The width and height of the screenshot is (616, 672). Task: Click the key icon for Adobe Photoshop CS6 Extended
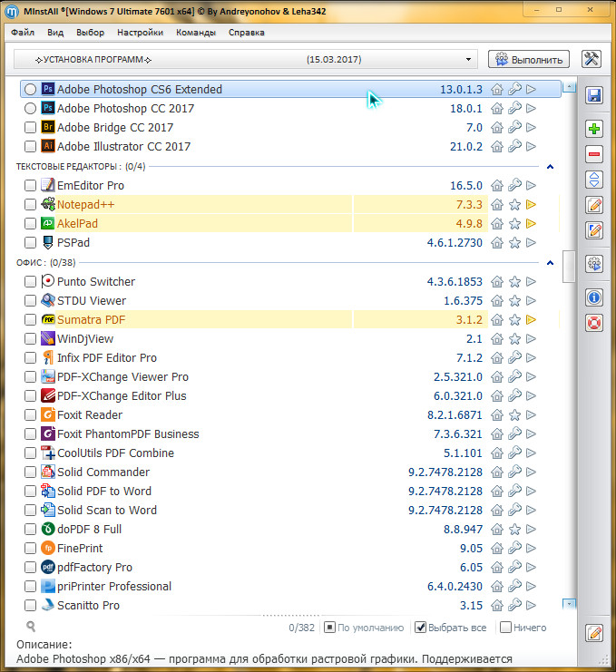point(514,89)
